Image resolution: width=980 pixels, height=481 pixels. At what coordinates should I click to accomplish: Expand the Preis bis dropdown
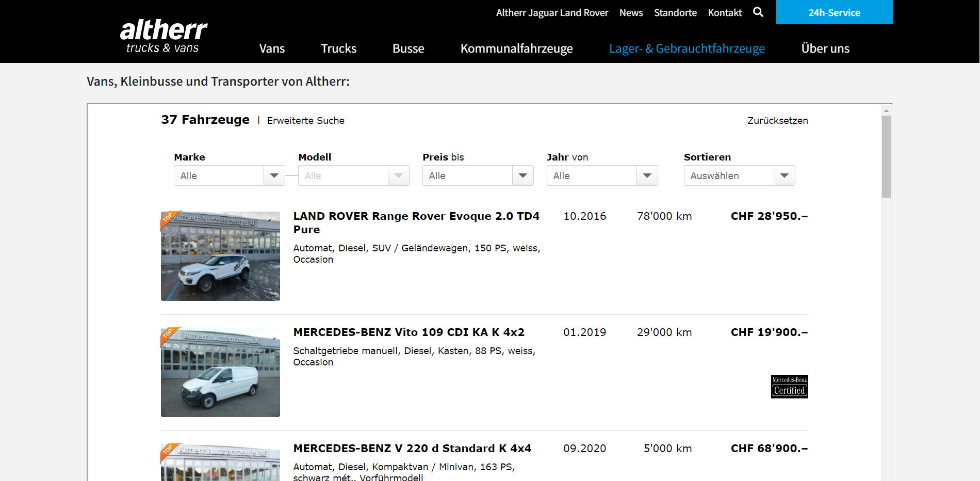478,175
